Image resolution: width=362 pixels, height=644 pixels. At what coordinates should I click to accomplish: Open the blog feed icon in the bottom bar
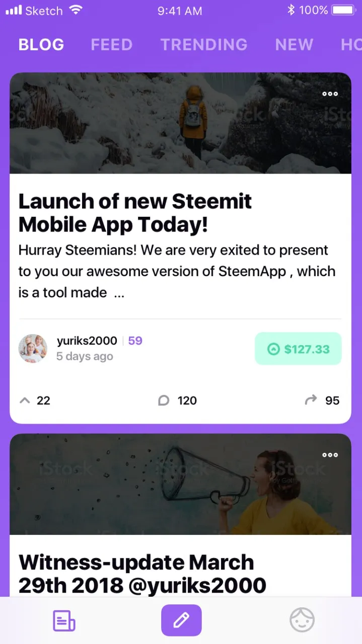(64, 621)
